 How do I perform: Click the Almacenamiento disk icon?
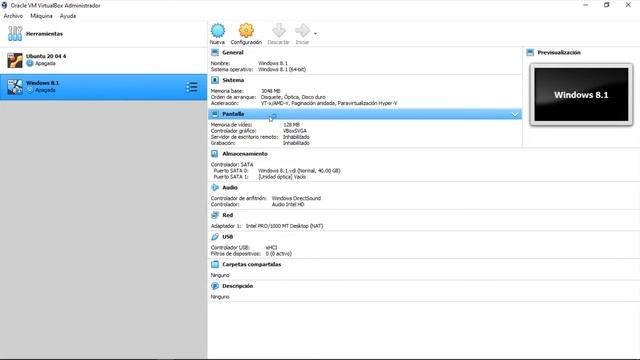click(x=215, y=154)
